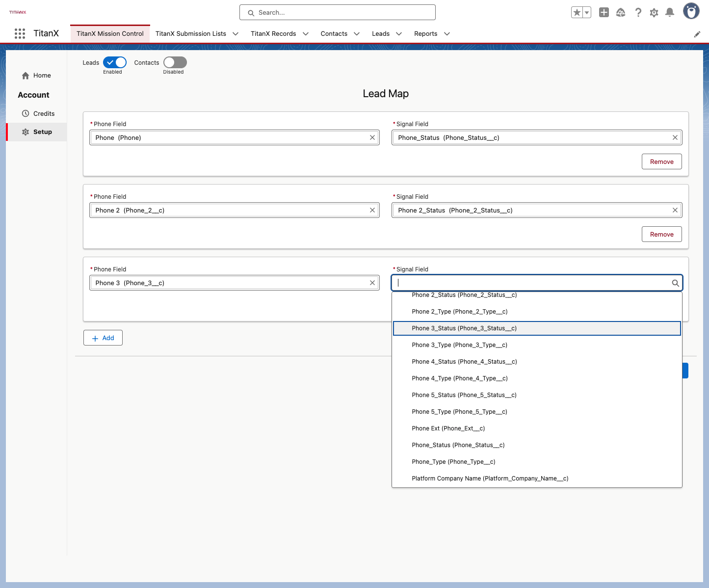Go to Home in sidebar
The image size is (709, 588).
(x=36, y=76)
